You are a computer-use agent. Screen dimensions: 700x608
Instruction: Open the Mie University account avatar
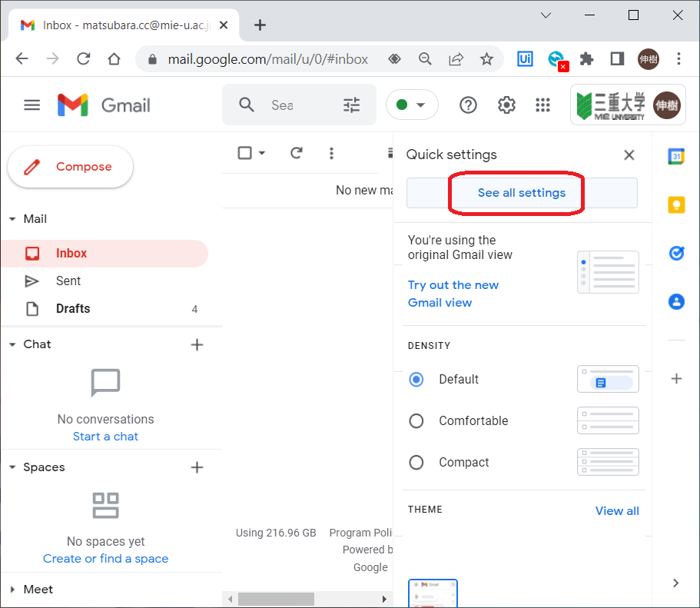point(667,105)
